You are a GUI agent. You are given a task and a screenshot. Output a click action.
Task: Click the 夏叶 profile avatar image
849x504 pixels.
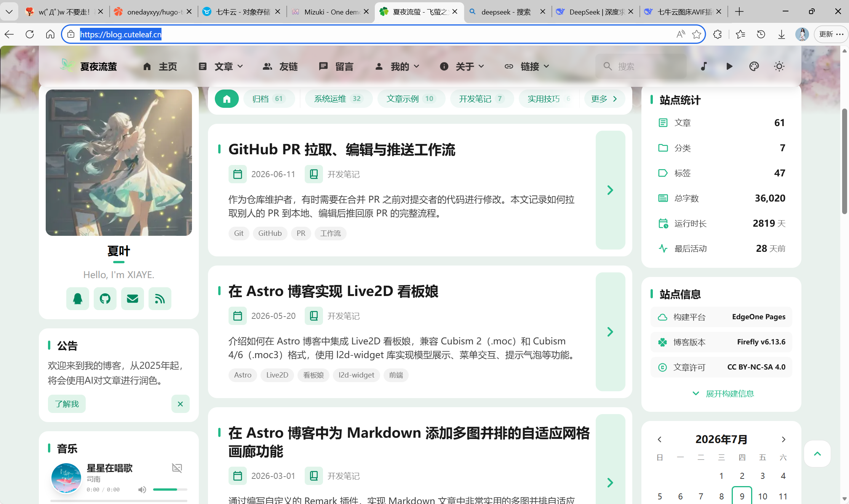(x=119, y=163)
